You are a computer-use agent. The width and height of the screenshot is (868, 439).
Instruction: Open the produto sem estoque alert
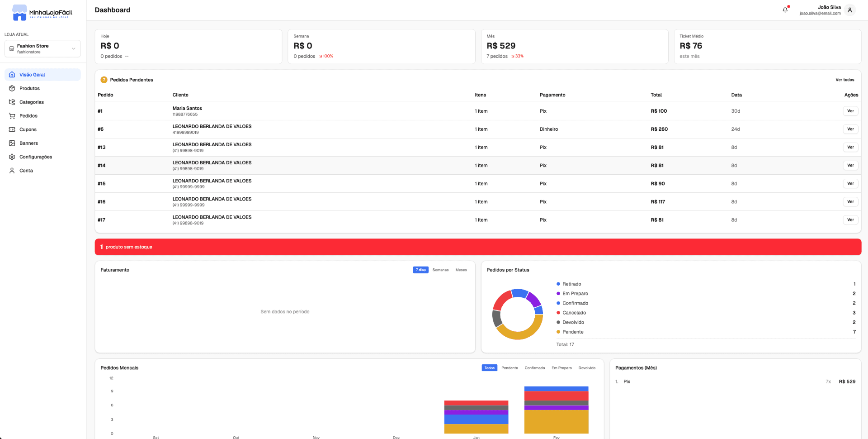point(478,247)
